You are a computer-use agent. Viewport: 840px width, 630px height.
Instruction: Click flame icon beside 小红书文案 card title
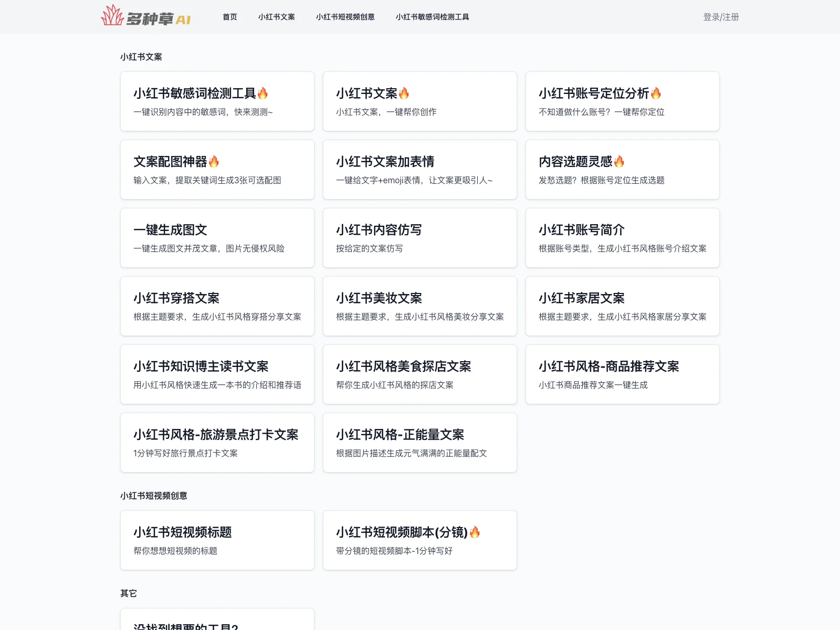point(404,93)
